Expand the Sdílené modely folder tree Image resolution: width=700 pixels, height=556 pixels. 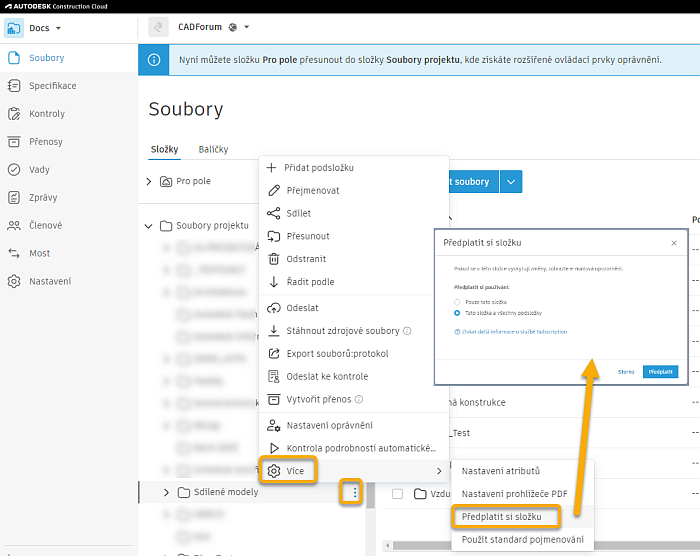[x=167, y=492]
